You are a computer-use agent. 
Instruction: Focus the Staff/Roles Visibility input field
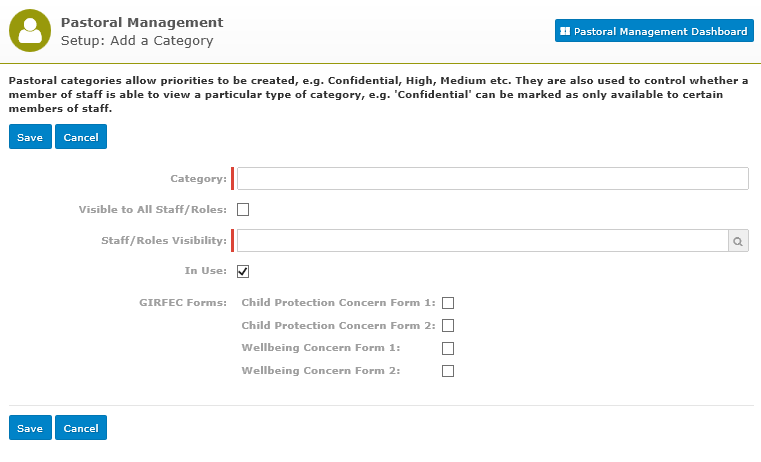tap(483, 241)
